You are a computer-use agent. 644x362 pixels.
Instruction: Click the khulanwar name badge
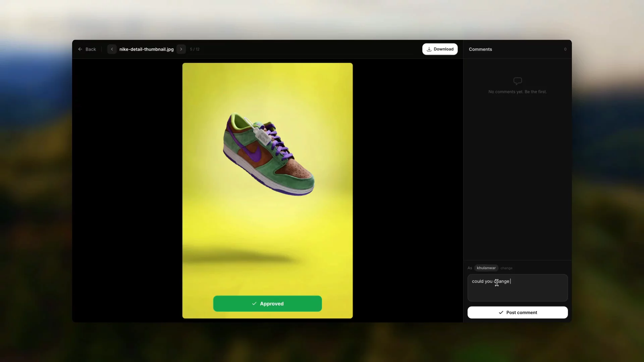tap(486, 268)
